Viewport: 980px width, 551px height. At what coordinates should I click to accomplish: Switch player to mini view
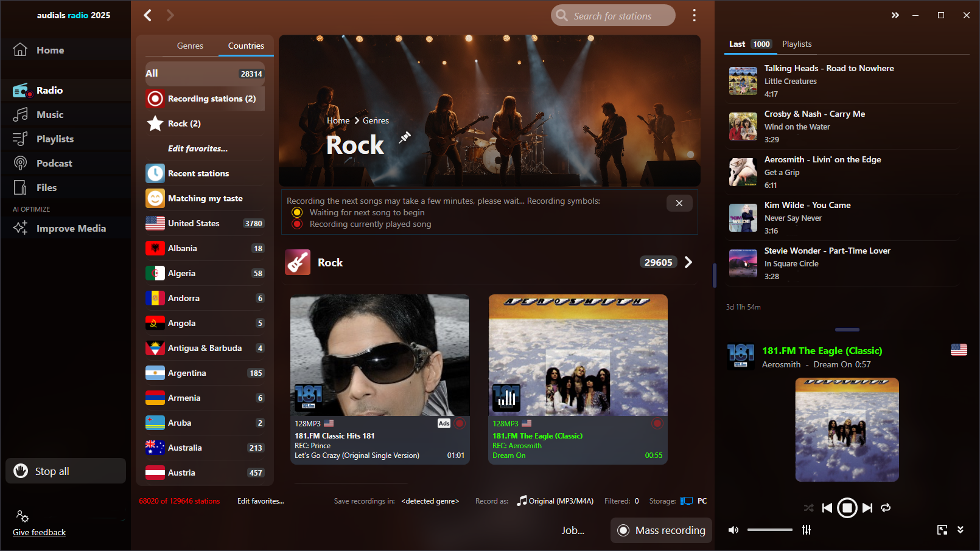942,530
